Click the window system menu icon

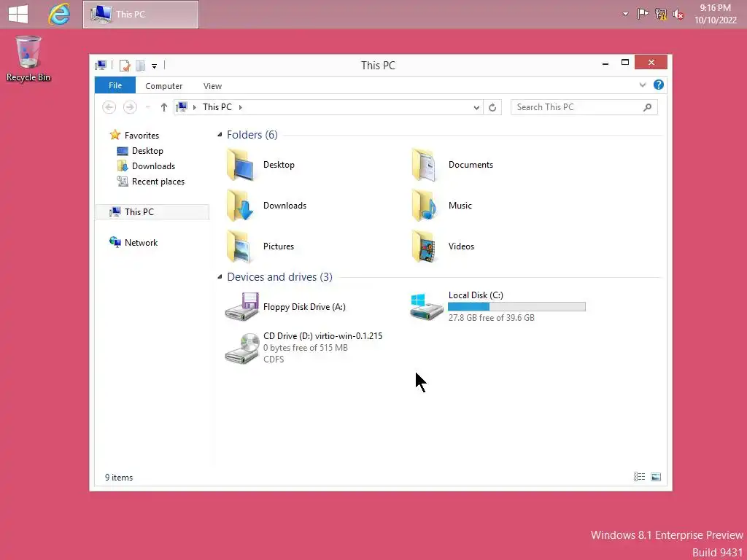click(x=101, y=65)
